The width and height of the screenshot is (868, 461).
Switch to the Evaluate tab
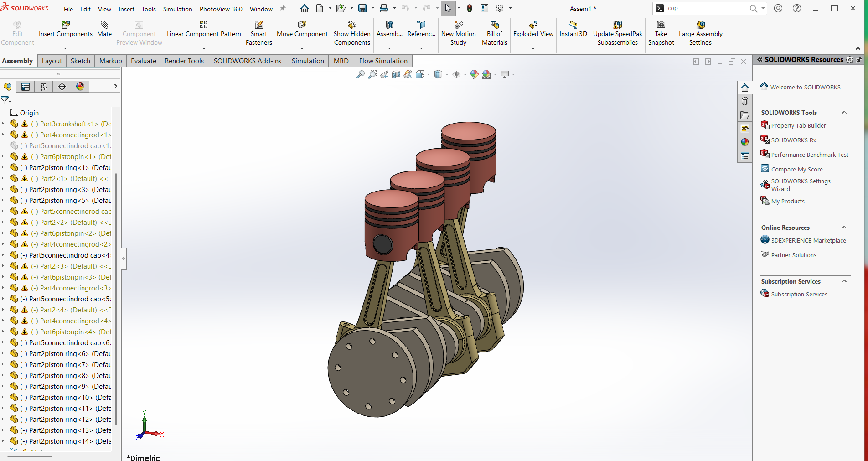[144, 61]
